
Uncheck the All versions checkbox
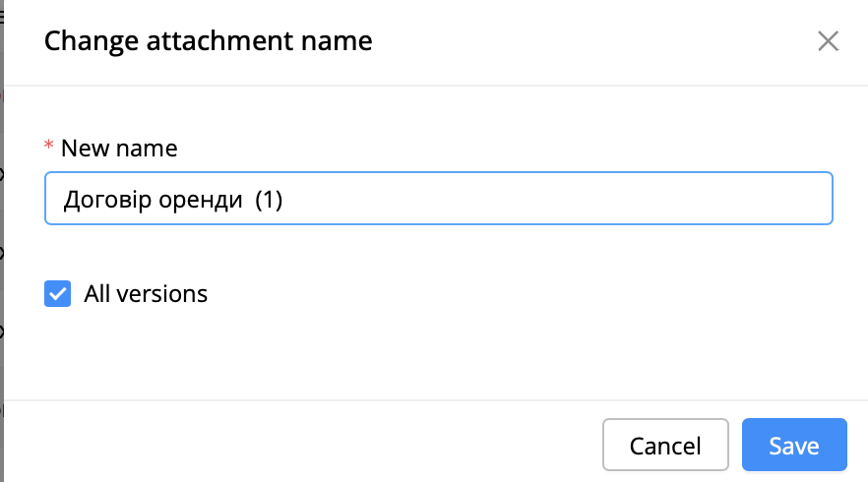point(57,293)
